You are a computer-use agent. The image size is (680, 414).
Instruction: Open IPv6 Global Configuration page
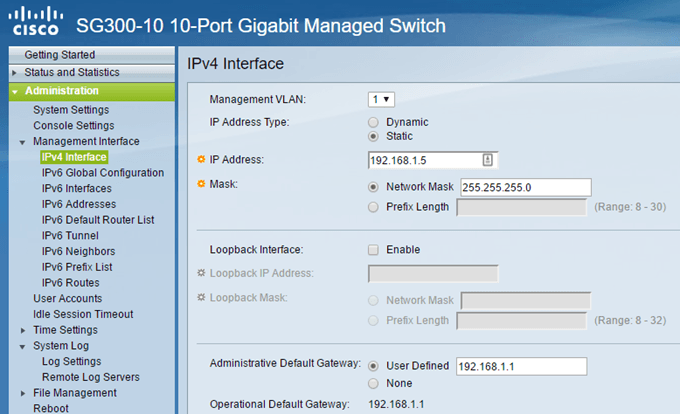coord(103,173)
